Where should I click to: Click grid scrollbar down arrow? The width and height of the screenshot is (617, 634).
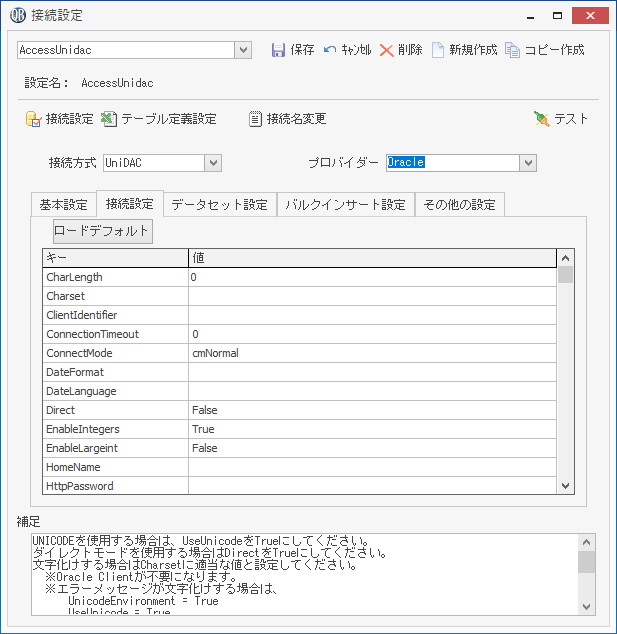[565, 486]
